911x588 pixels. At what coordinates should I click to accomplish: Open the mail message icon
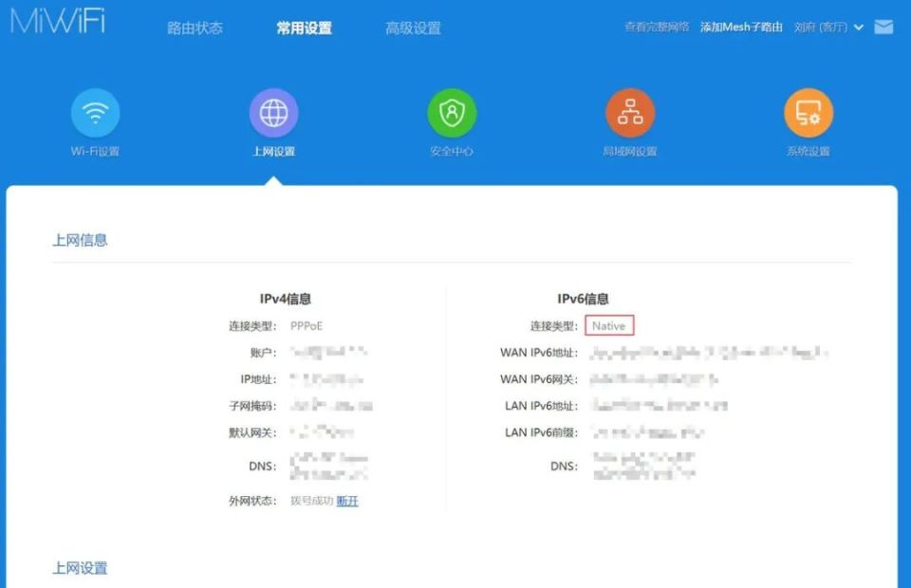click(x=883, y=27)
